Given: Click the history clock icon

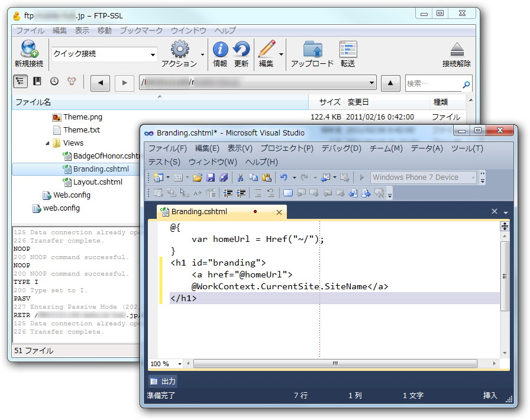Looking at the screenshot, I should [x=54, y=82].
